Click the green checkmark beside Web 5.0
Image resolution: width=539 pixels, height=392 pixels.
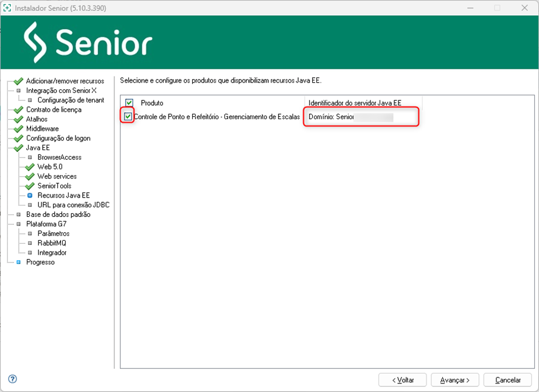coord(30,167)
